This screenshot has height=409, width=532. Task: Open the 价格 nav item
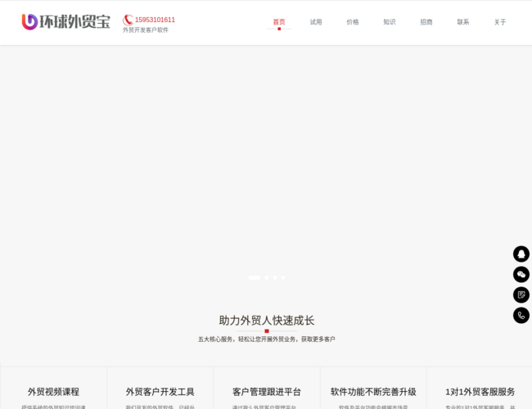(x=353, y=22)
